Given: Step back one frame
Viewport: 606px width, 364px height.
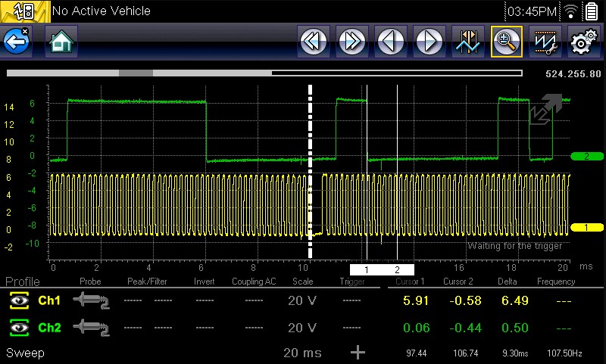Looking at the screenshot, I should [391, 42].
